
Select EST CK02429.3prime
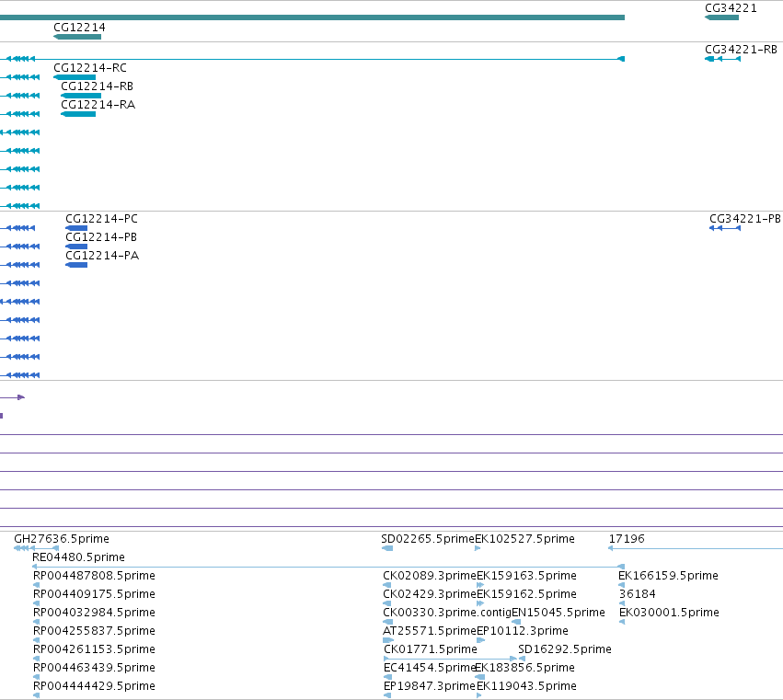(x=387, y=603)
